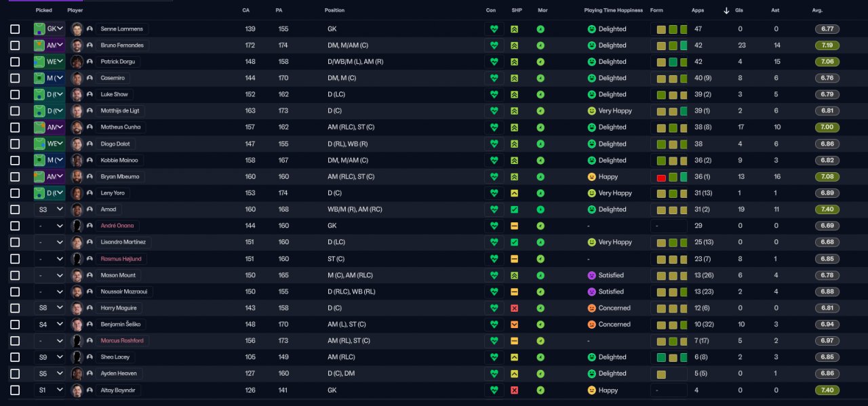Open Senne Lammens' GK picked dropdown
Viewport: 868px width, 406px height.
pos(50,29)
